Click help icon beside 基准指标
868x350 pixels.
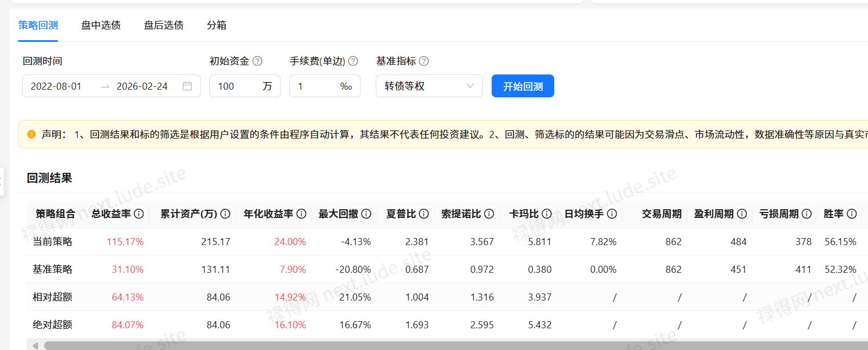pos(424,61)
